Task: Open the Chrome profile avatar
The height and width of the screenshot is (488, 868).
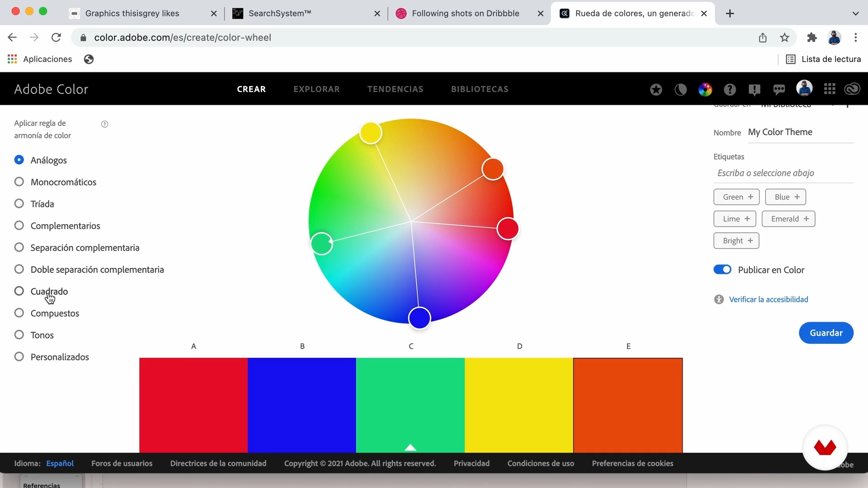Action: [x=834, y=38]
